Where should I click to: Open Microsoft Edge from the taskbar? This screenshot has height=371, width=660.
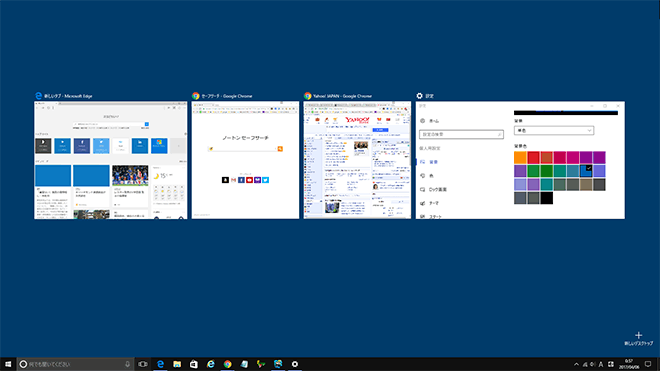coord(160,364)
